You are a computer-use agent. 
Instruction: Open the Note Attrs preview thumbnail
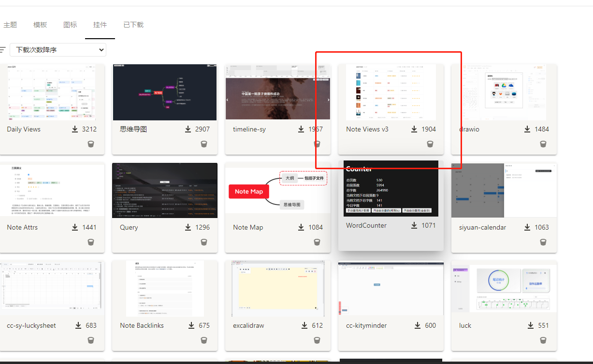coord(52,190)
